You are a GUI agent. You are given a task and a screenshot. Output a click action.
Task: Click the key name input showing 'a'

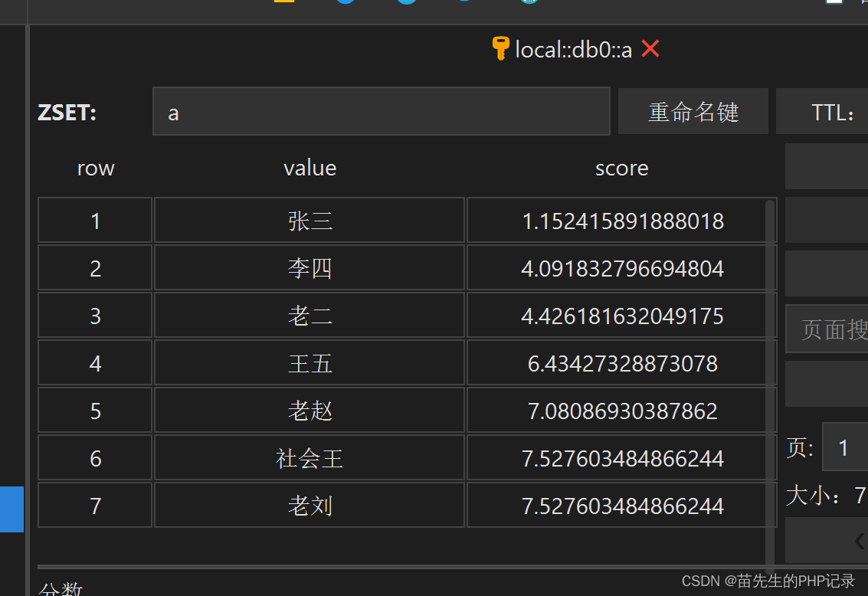tap(381, 112)
